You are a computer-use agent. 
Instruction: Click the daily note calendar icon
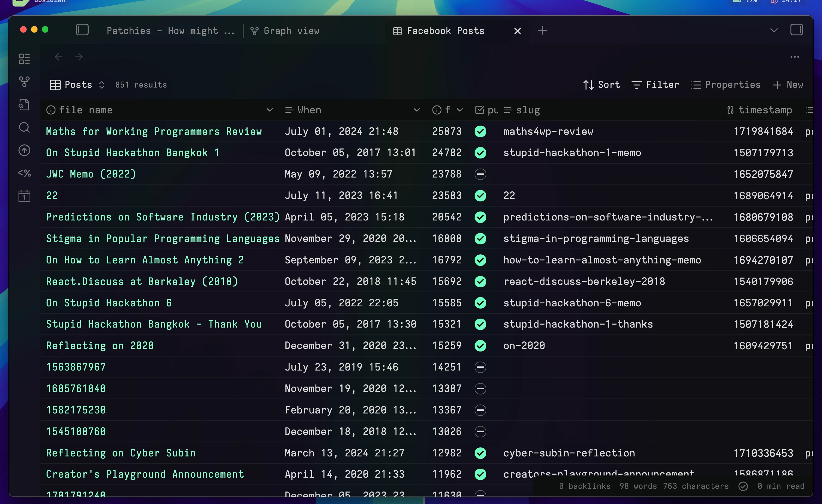tap(24, 196)
